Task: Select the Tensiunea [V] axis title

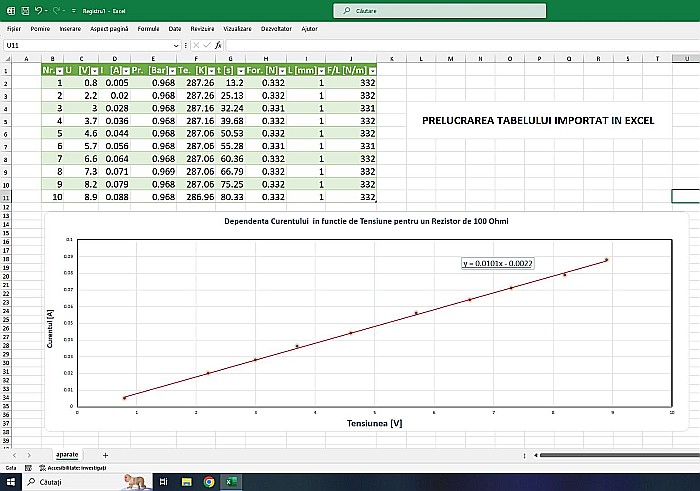Action: (374, 423)
